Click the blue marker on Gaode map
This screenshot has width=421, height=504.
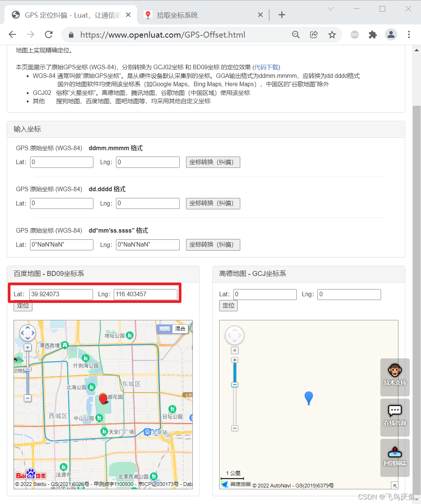click(309, 398)
